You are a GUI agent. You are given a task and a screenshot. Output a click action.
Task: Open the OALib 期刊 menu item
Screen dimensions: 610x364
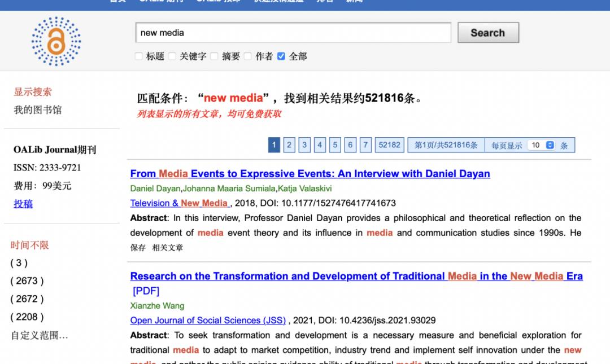[164, 1]
